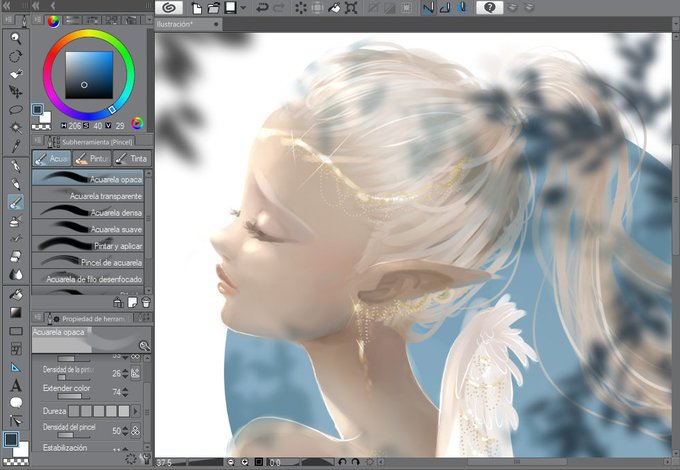
Task: Switch to Acuarela brush group
Action: point(52,159)
